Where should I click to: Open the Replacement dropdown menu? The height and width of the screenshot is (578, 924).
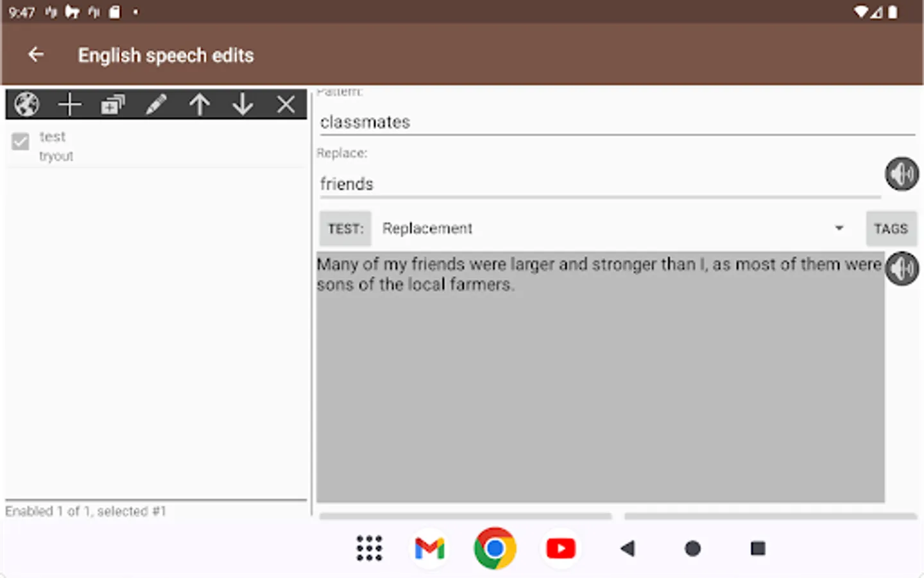coord(612,229)
